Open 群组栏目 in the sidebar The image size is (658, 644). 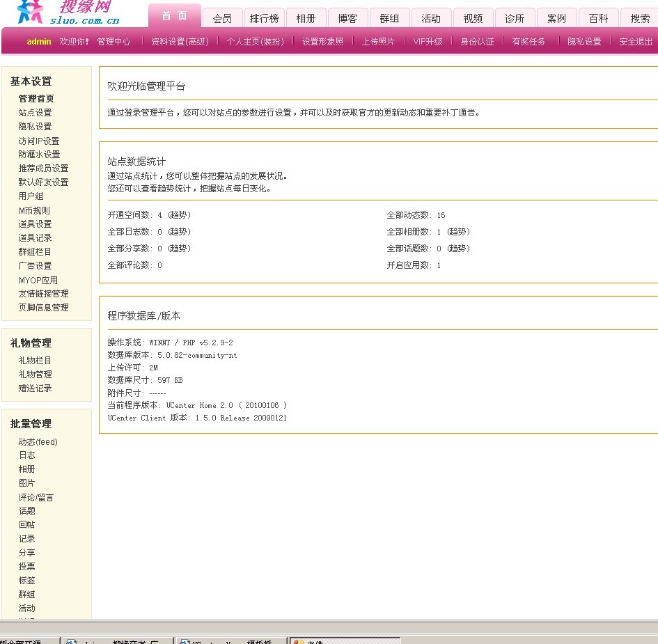[x=36, y=252]
